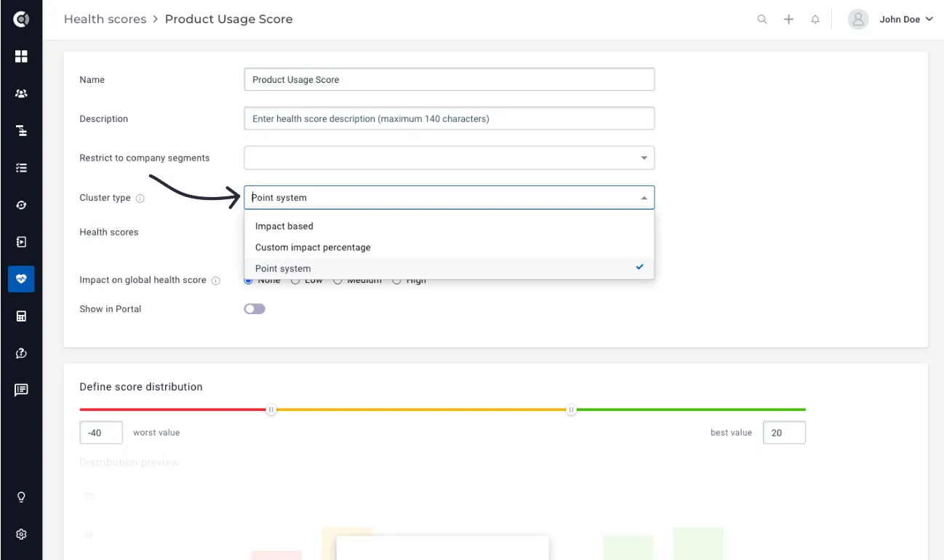Open the message lines icon in sidebar
This screenshot has height=560, width=944.
(21, 390)
